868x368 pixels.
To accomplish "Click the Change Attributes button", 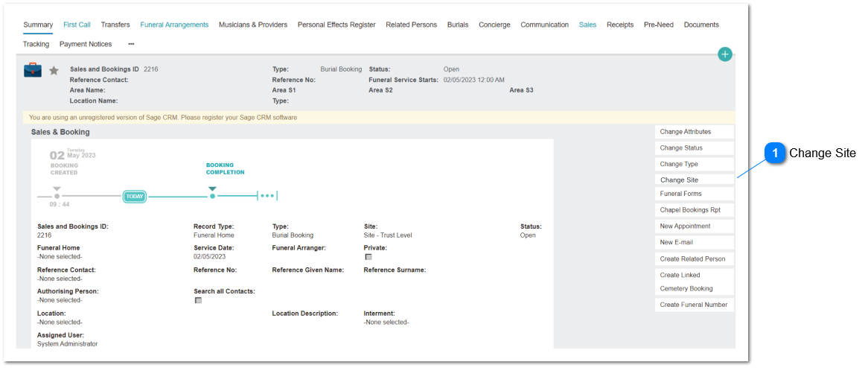I will click(695, 132).
